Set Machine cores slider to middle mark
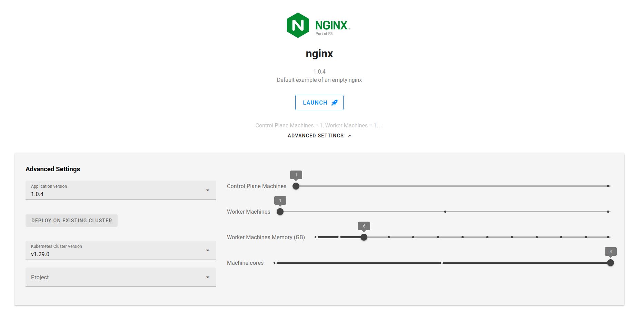Image resolution: width=644 pixels, height=320 pixels. tap(442, 263)
